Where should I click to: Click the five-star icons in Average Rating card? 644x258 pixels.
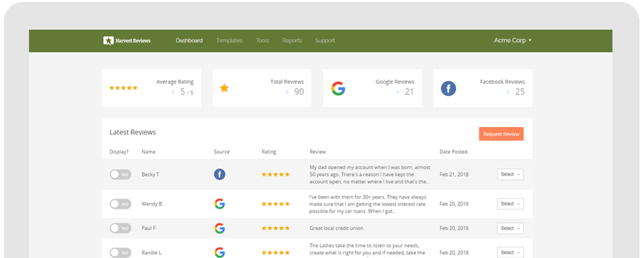(x=124, y=88)
